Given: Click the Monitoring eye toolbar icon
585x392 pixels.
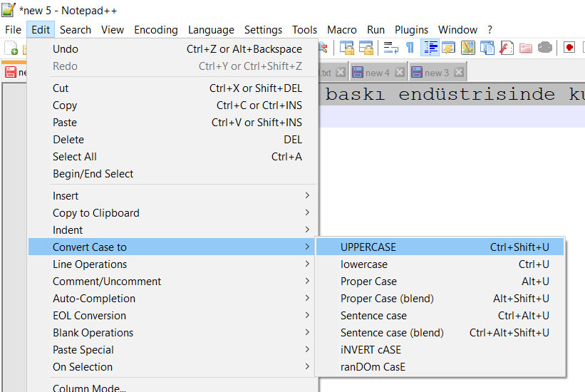Looking at the screenshot, I should (x=544, y=48).
